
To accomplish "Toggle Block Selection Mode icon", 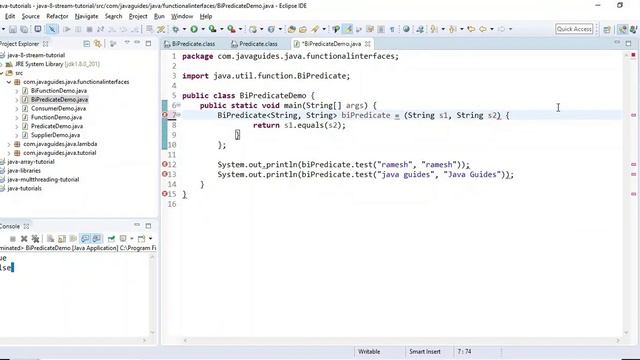I will (x=381, y=29).
